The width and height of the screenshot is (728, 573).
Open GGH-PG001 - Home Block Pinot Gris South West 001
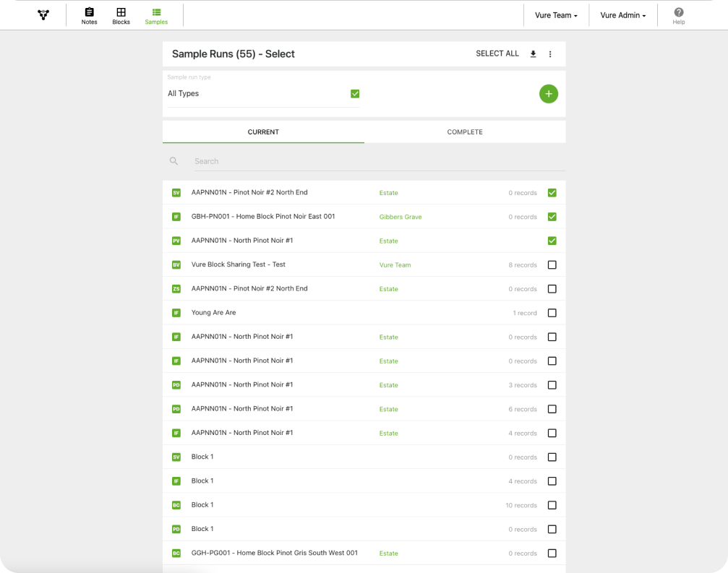(x=275, y=553)
